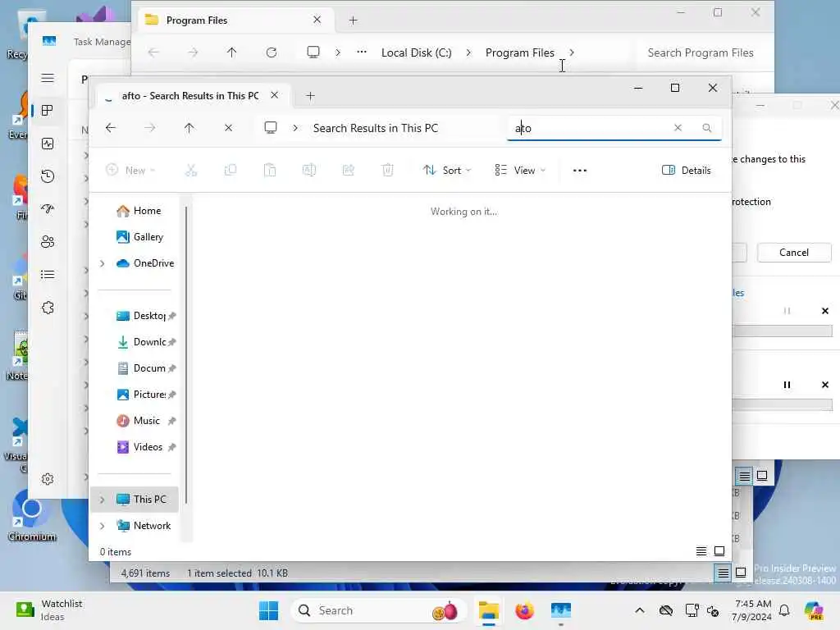
Task: Open Task Manager Settings gear
Action: point(48,479)
